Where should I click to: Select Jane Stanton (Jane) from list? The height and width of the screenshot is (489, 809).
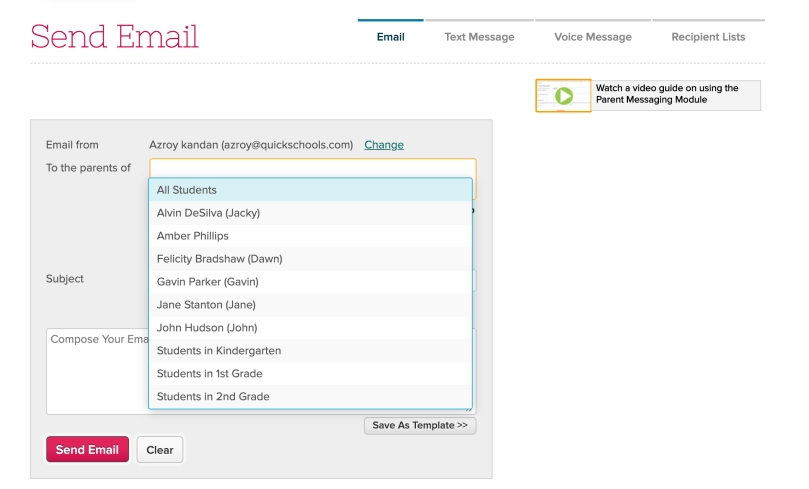[310, 305]
